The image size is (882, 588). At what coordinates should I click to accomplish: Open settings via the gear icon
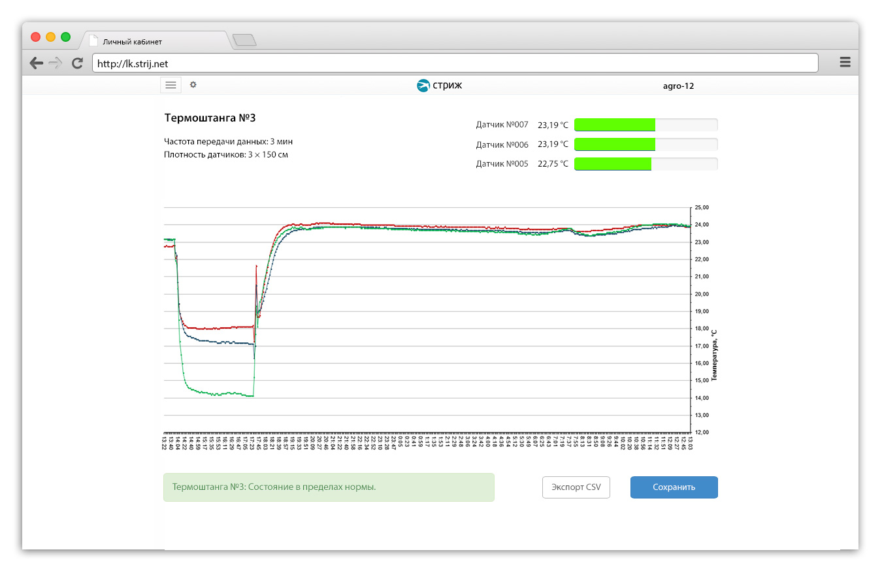[193, 85]
